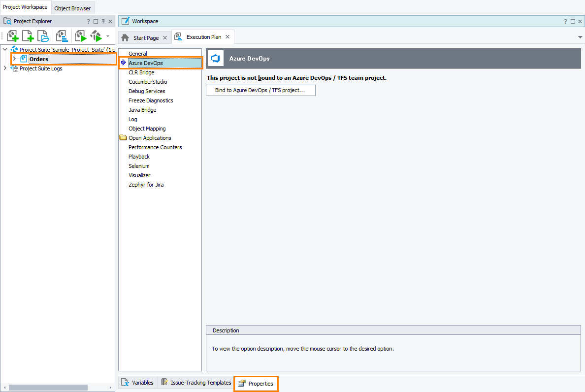This screenshot has width=585, height=392.
Task: Click the Azure DevOps logo icon
Action: [215, 58]
